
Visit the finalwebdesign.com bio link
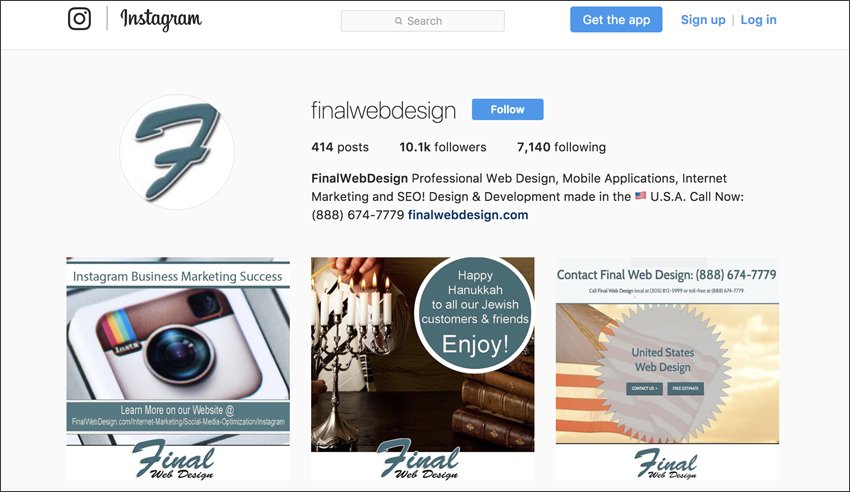[x=468, y=215]
